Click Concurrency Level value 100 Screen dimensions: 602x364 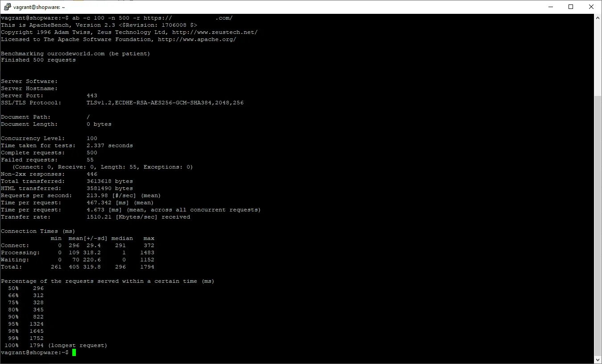(x=92, y=138)
